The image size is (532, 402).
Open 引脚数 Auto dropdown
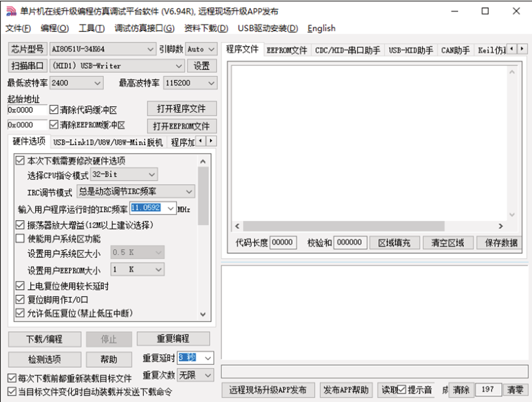point(201,49)
